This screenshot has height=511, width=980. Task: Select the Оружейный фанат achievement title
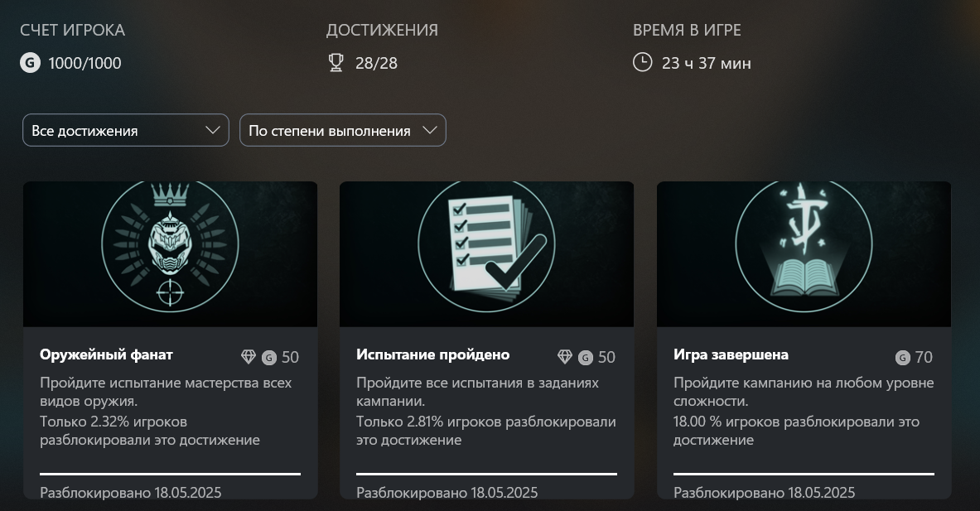[x=106, y=354]
